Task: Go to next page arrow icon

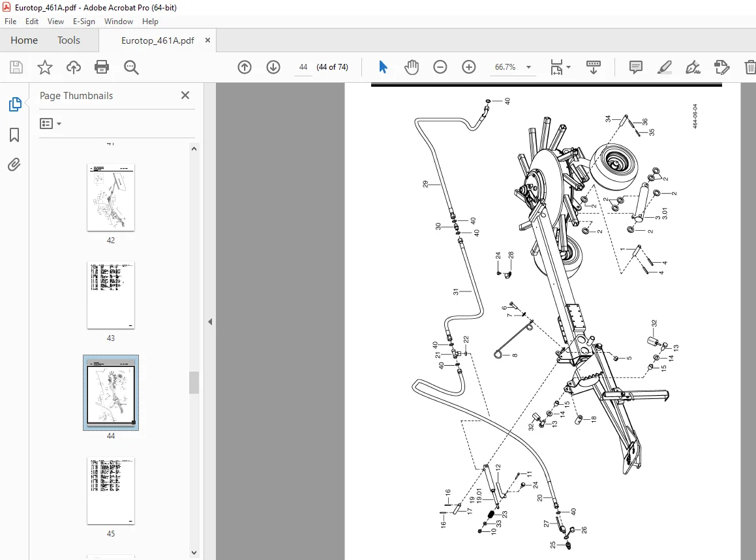Action: (x=273, y=67)
